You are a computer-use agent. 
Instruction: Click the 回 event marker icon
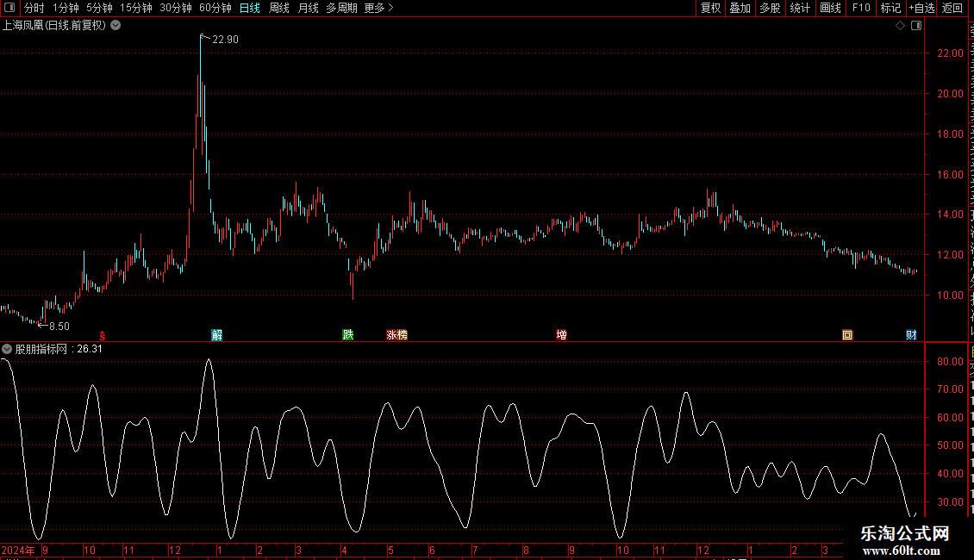click(847, 334)
